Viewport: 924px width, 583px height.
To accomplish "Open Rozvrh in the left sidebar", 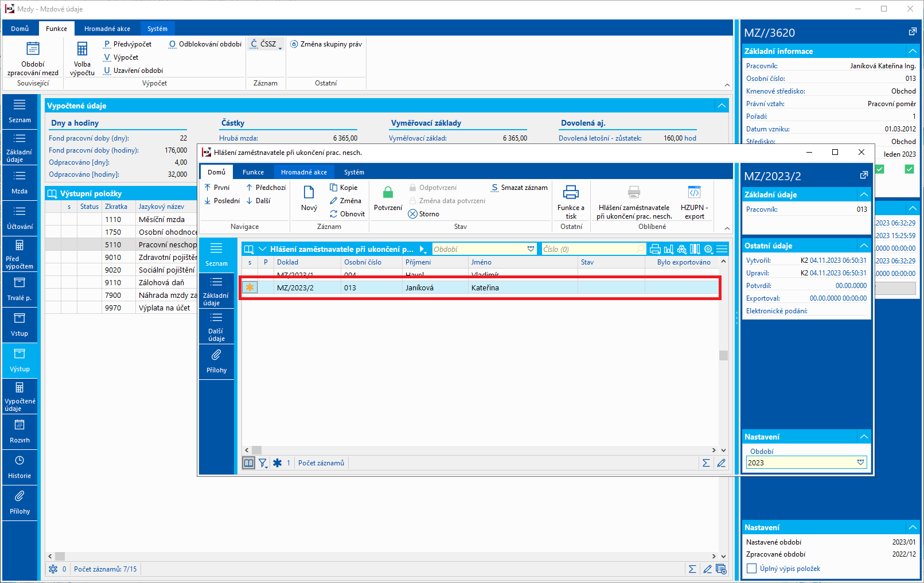I will pos(20,432).
